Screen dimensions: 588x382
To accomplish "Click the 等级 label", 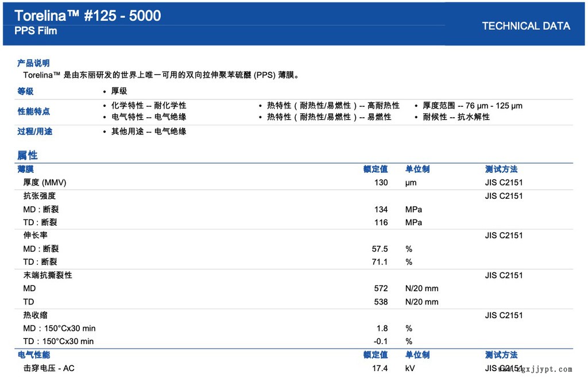I will coord(25,91).
